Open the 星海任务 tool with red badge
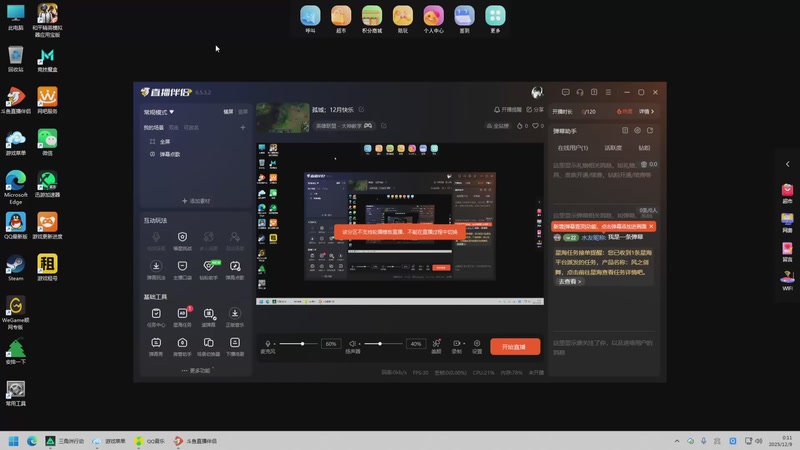800x450 pixels. [x=182, y=317]
